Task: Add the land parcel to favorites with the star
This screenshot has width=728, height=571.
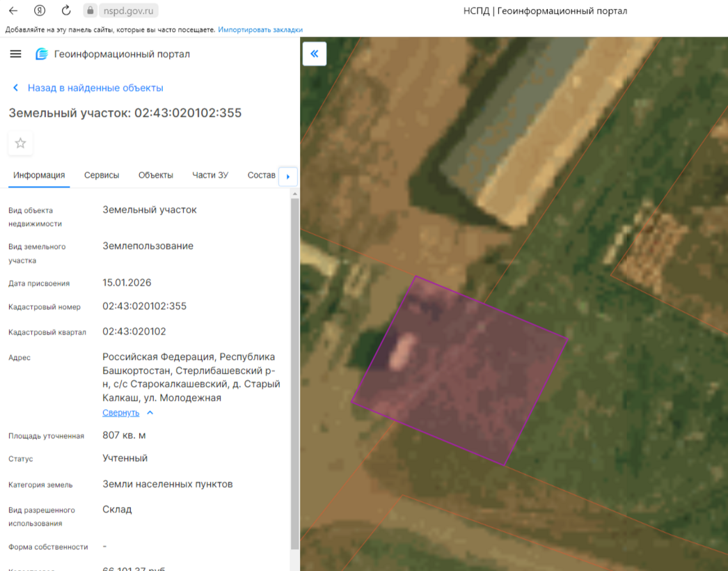Action: (x=20, y=143)
